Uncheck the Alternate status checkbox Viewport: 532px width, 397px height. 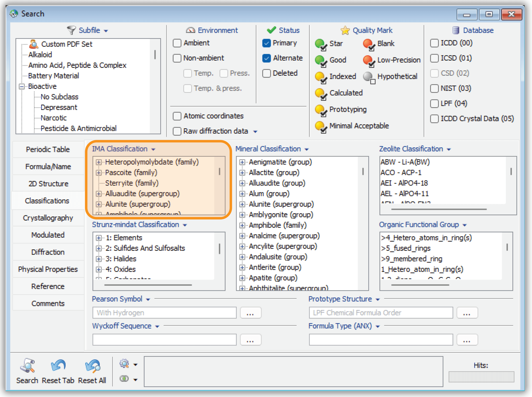(266, 58)
